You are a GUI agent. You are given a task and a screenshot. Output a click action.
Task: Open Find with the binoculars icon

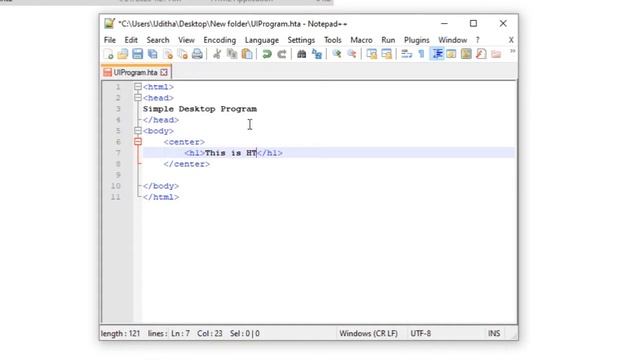pyautogui.click(x=302, y=54)
